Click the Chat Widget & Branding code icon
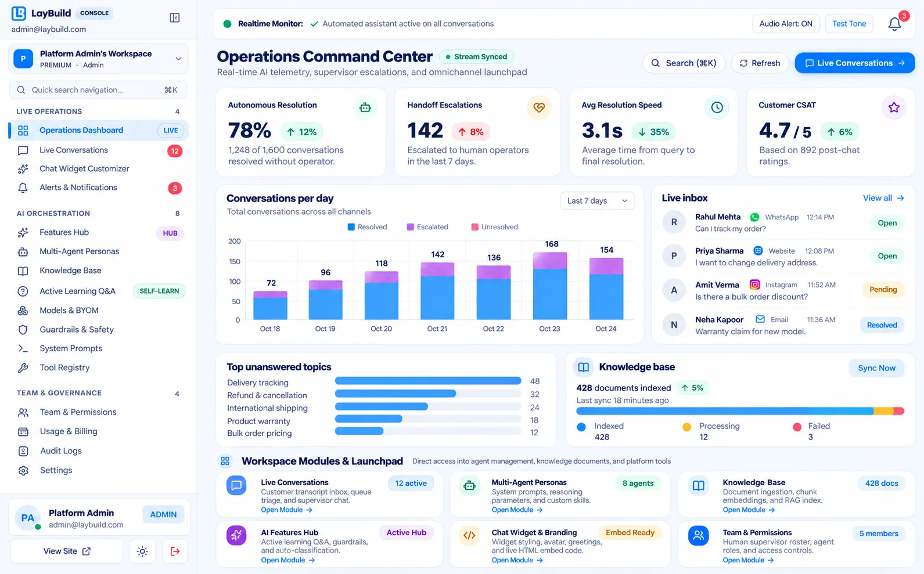The height and width of the screenshot is (574, 924). click(469, 536)
